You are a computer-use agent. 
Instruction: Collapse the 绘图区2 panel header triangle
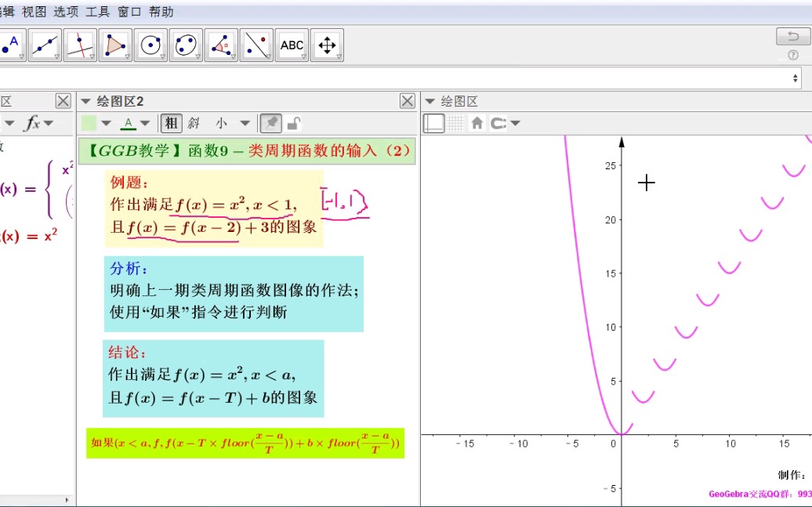[x=85, y=100]
